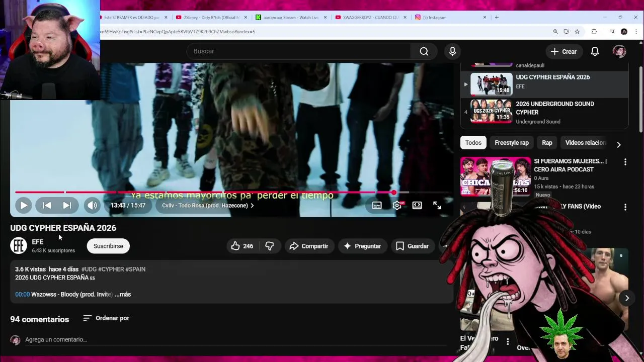Click the '94 comentarios' heading
The image size is (644, 362).
[x=40, y=319]
